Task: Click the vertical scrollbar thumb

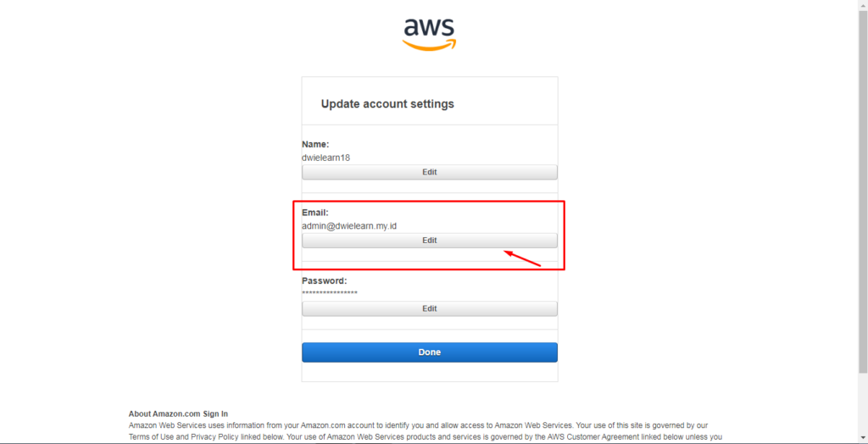Action: click(862, 191)
